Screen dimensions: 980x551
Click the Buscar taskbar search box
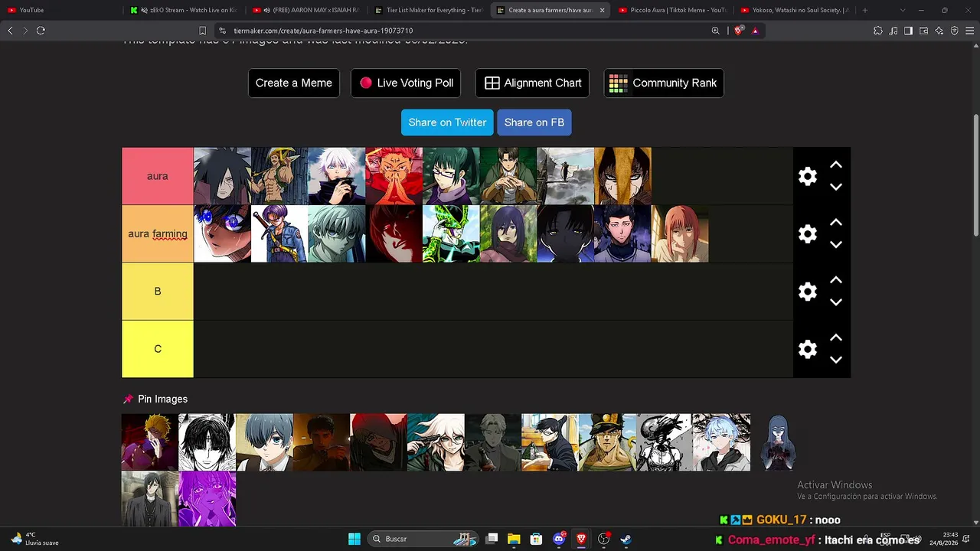coord(423,539)
